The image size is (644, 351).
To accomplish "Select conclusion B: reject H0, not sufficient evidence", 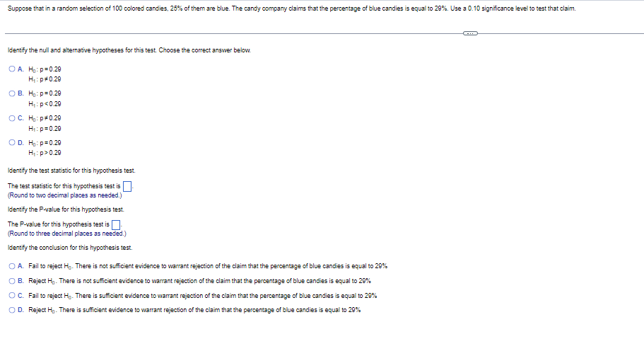I will point(12,281).
